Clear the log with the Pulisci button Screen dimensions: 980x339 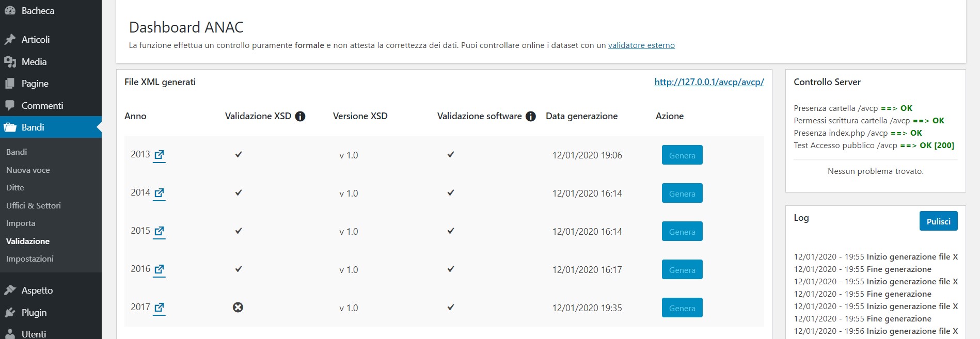coord(938,221)
